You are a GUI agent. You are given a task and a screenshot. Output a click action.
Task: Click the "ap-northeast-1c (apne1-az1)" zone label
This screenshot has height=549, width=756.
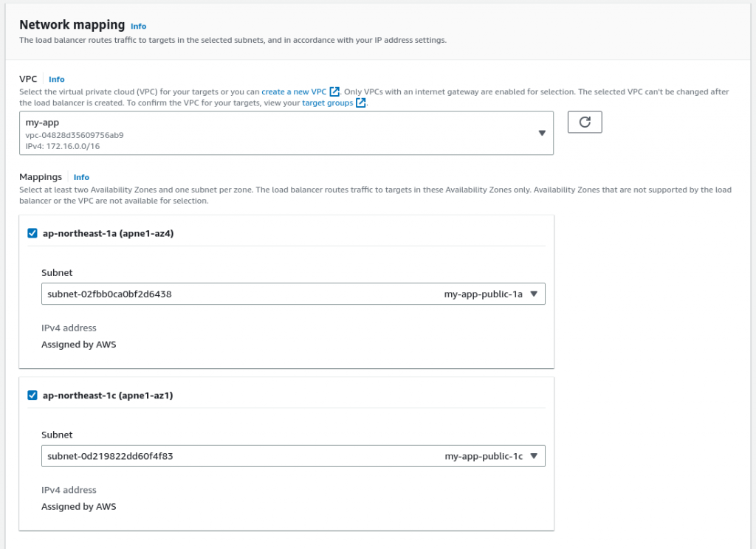click(x=108, y=396)
